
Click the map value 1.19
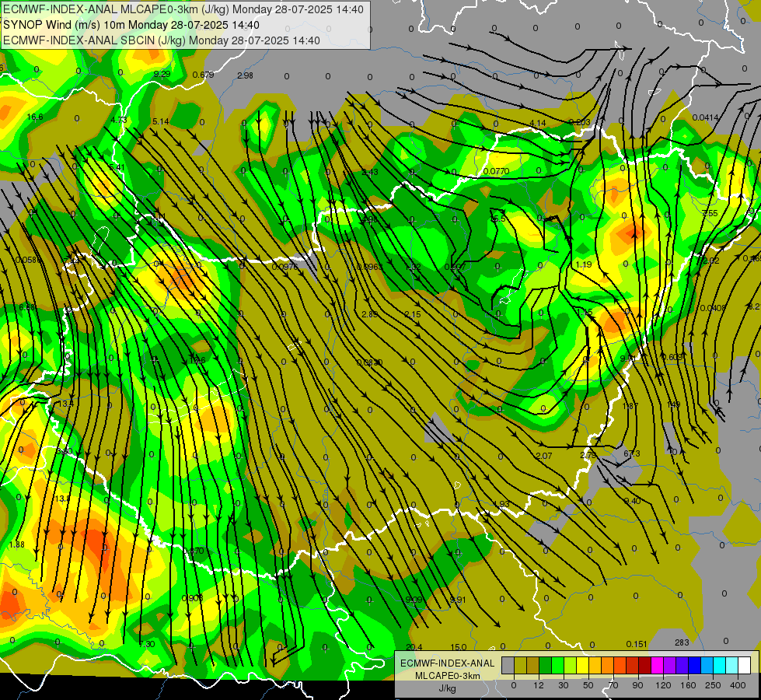[x=583, y=264]
